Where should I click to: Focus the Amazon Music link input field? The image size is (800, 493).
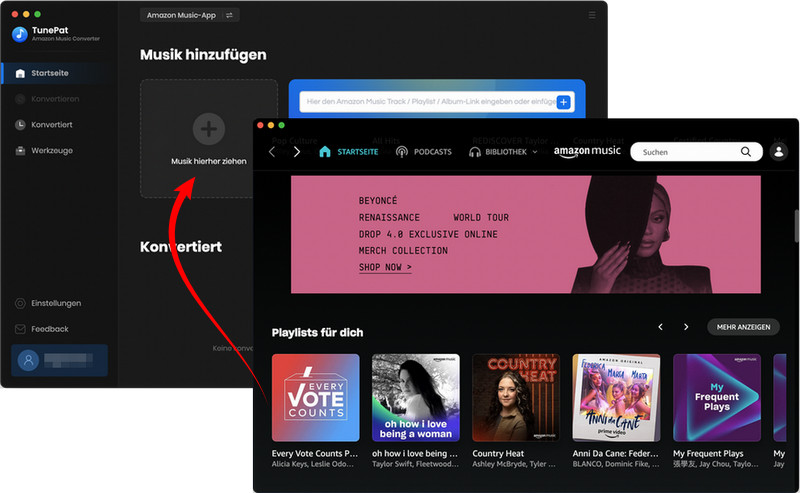pos(429,102)
